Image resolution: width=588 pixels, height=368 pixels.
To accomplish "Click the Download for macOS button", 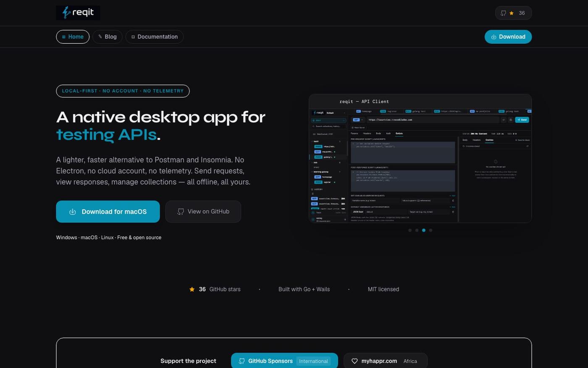I will (108, 212).
